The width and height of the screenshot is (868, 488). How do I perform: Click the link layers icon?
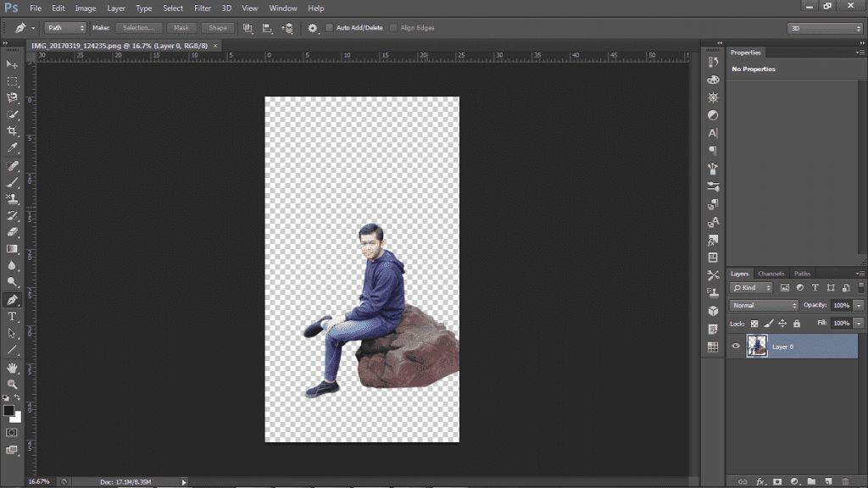(x=743, y=481)
